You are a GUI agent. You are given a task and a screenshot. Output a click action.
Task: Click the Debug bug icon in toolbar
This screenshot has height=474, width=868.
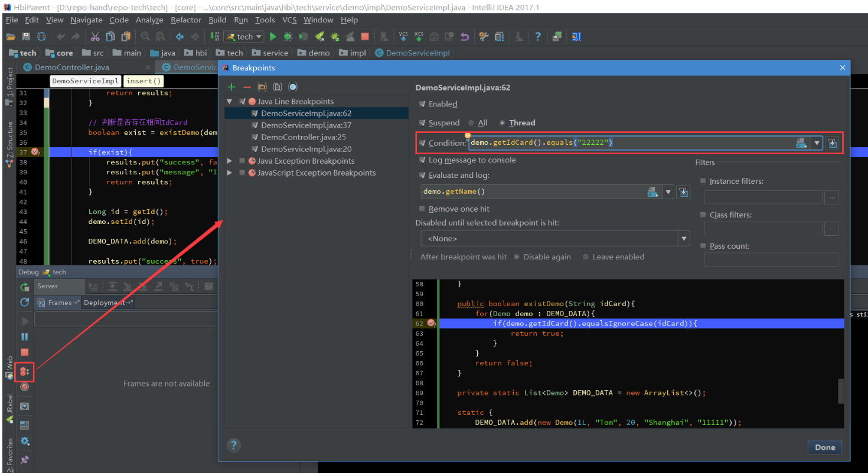(288, 37)
